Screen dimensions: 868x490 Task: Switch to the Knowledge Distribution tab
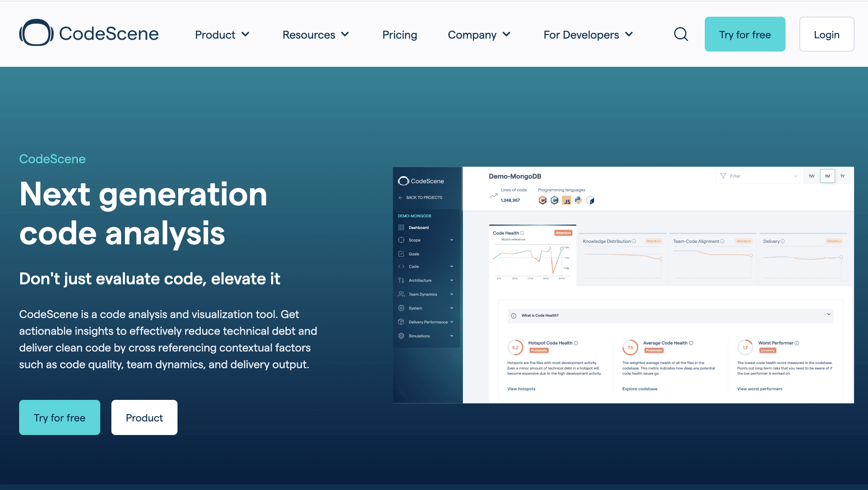pos(622,259)
